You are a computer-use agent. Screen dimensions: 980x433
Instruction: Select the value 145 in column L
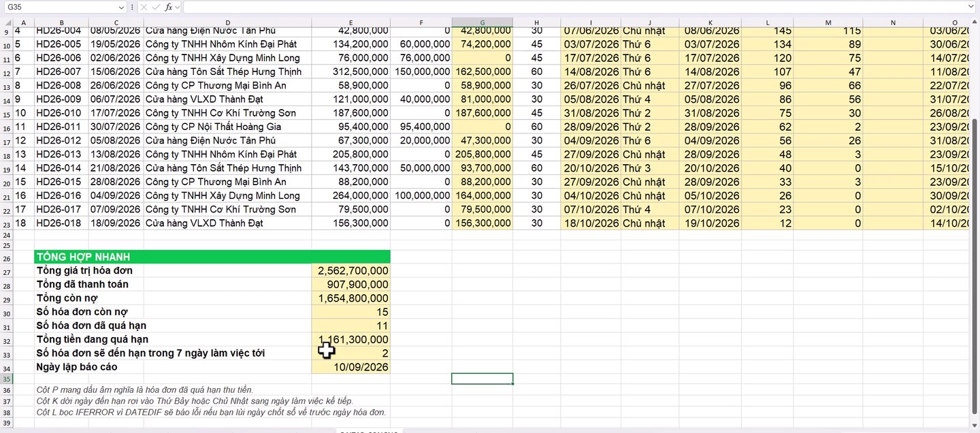(x=767, y=31)
